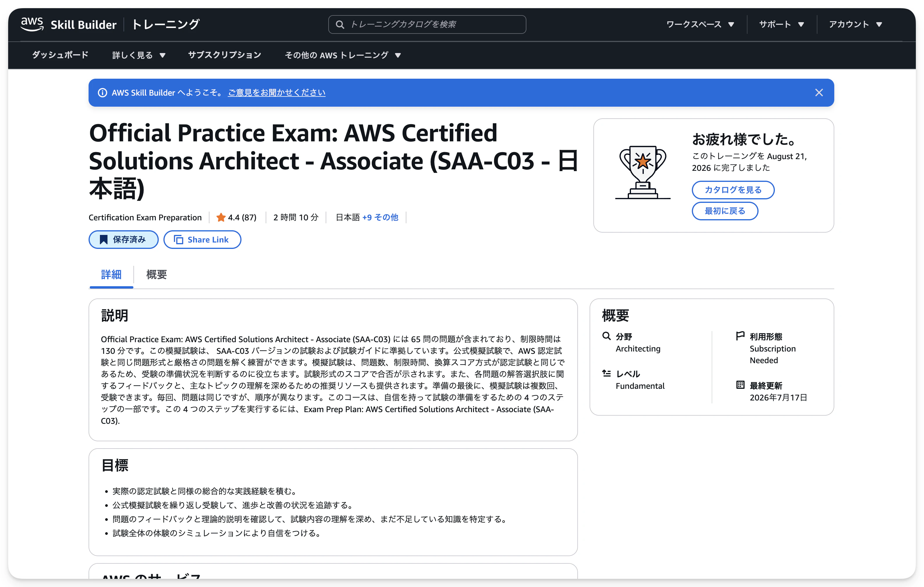The height and width of the screenshot is (587, 924).
Task: Click the 2 時間 10 分 duration text
Action: 296,217
